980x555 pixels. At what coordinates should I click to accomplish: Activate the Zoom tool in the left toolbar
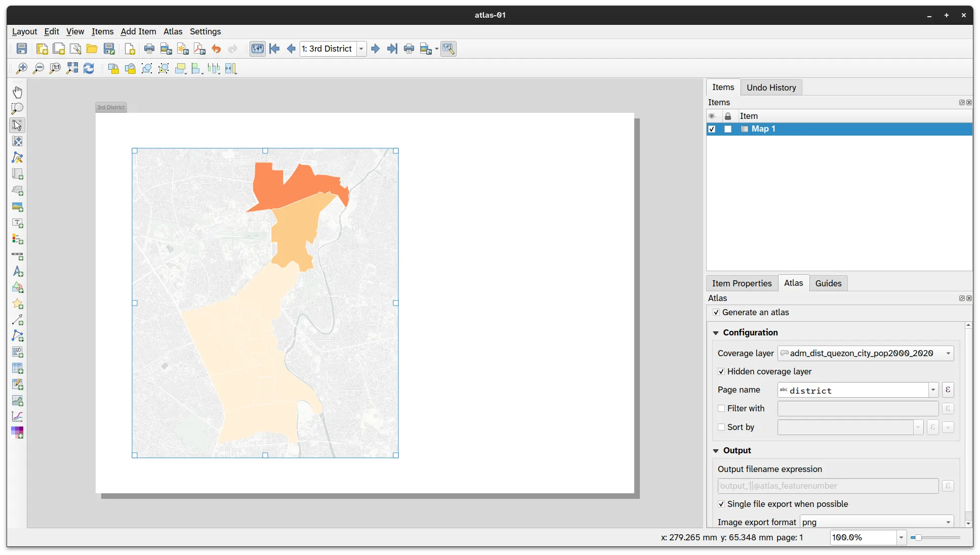(x=18, y=108)
